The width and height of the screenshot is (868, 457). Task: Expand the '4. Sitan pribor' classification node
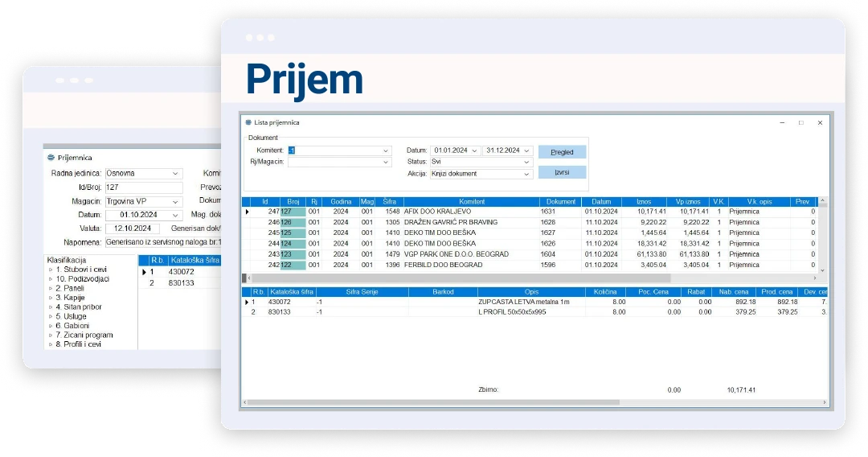tap(51, 307)
